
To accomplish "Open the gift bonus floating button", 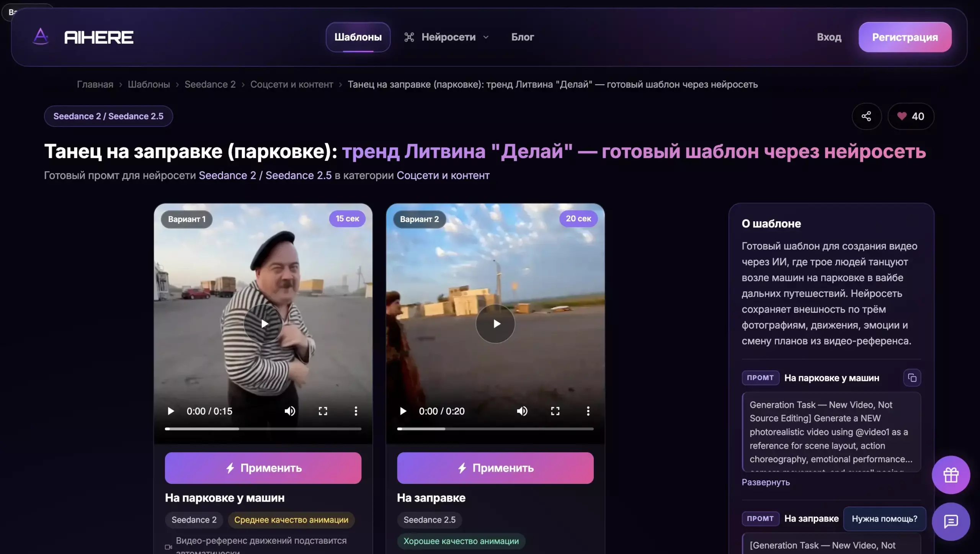I will [x=951, y=475].
